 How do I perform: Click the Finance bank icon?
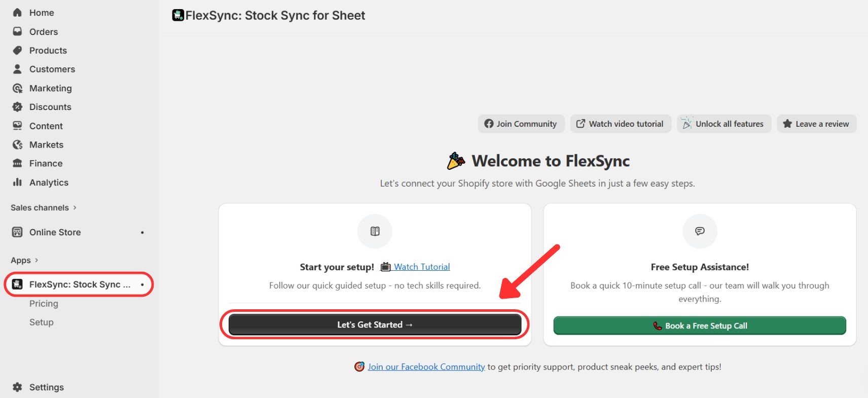point(17,163)
